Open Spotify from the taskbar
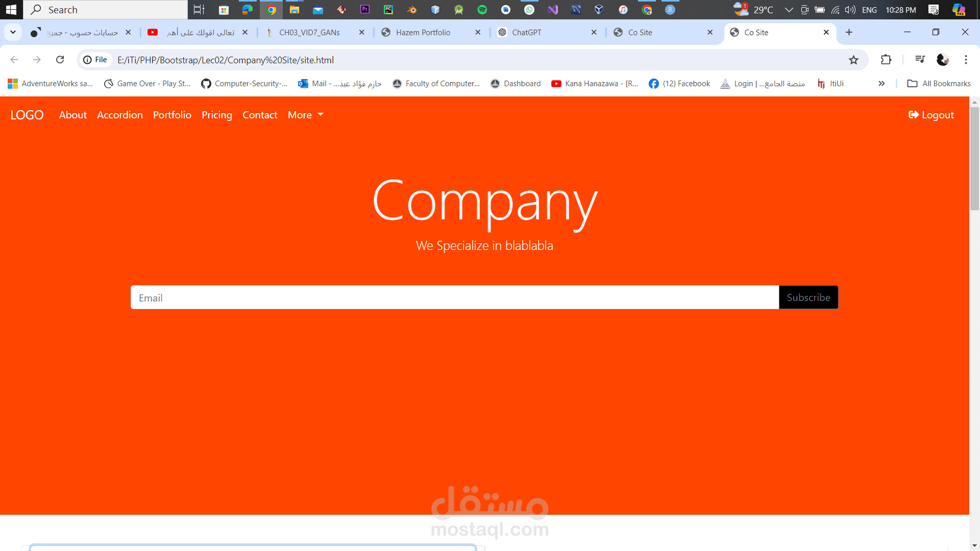Image resolution: width=980 pixels, height=551 pixels. coord(483,9)
